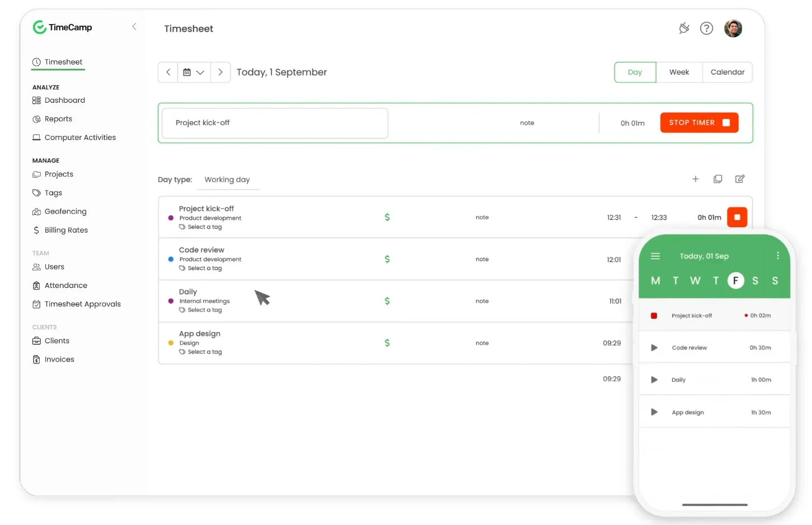Click the TimeCamp logo
The width and height of the screenshot is (812, 525).
point(62,27)
